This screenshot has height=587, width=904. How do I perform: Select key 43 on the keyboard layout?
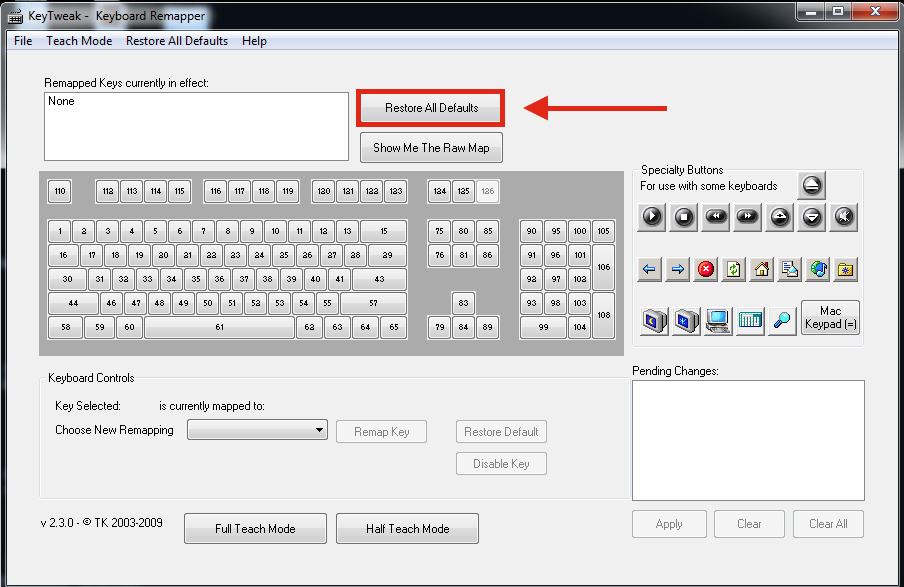379,279
